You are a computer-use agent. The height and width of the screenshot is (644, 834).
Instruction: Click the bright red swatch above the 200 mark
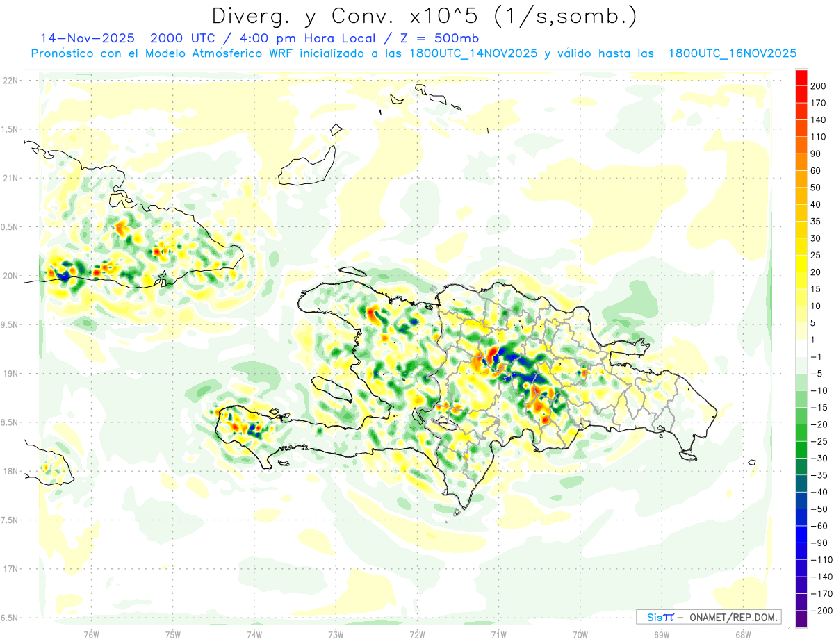coord(802,78)
